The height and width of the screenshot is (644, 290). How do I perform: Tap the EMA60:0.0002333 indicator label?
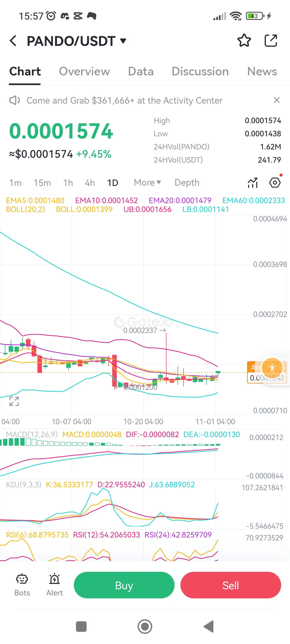tap(253, 200)
